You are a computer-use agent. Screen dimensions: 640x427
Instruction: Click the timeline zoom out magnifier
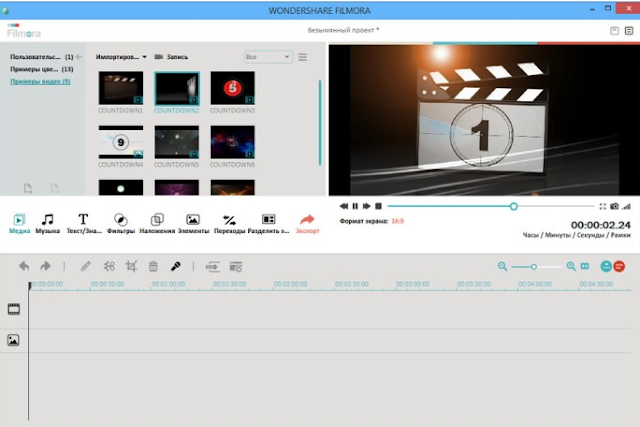point(502,267)
